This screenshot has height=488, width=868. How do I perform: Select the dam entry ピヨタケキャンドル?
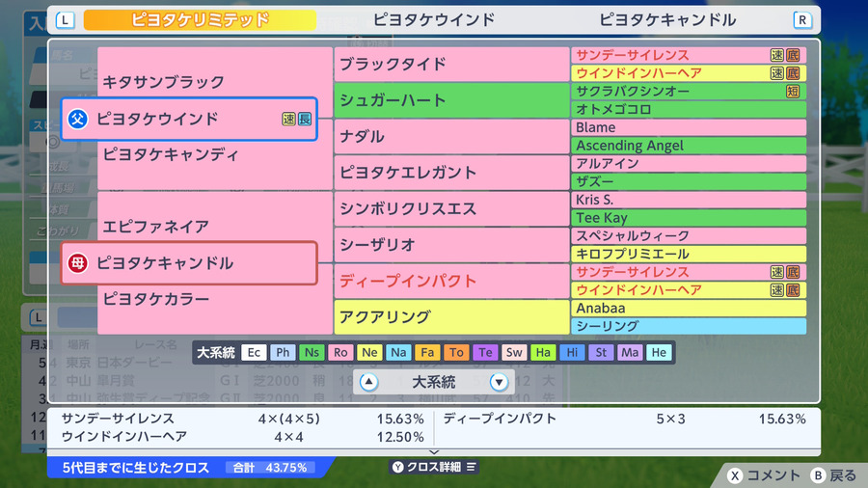[189, 263]
